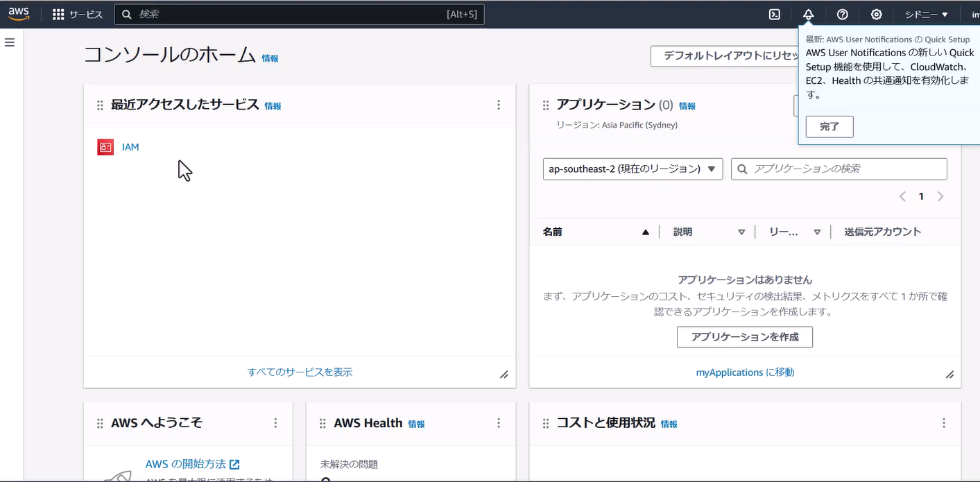Click the search magnifier in top bar
Image resolution: width=980 pixels, height=482 pixels.
point(127,15)
